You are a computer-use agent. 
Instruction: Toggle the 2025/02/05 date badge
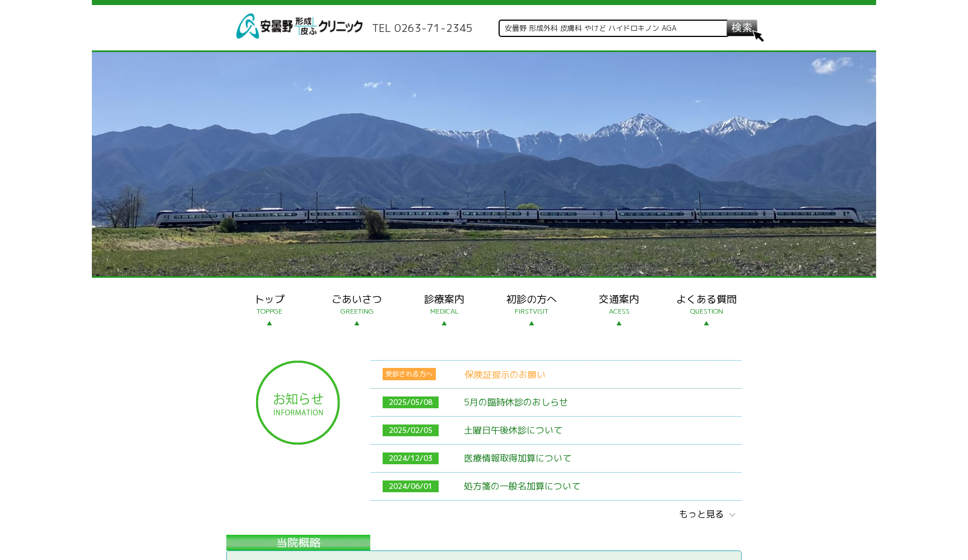410,430
